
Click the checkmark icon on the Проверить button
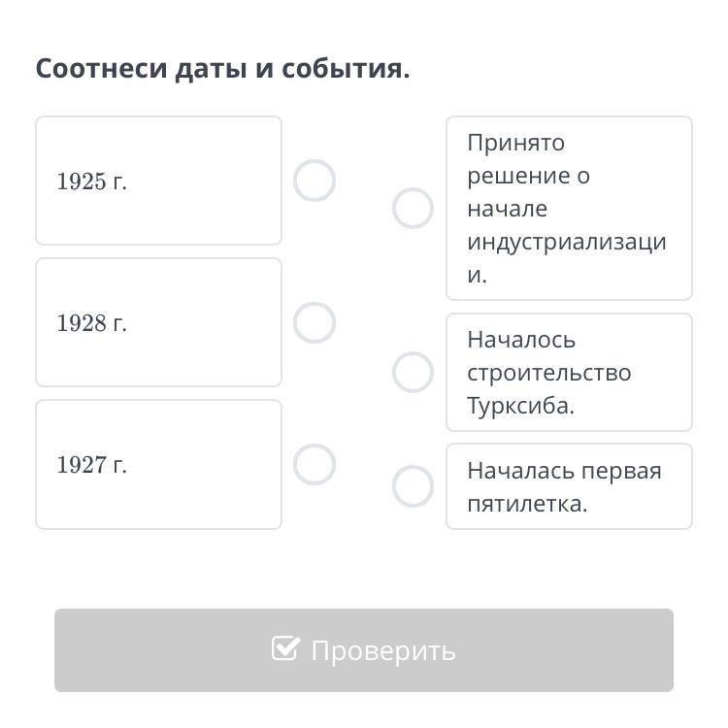pos(285,648)
